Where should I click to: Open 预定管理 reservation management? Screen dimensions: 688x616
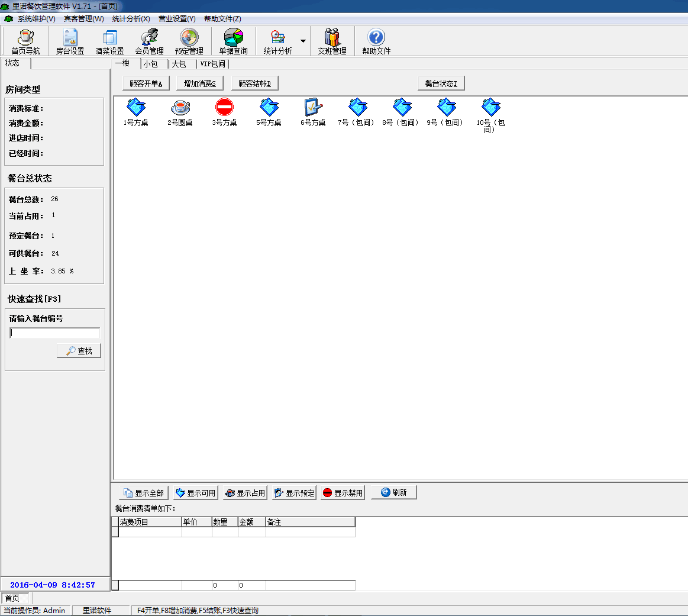(189, 41)
